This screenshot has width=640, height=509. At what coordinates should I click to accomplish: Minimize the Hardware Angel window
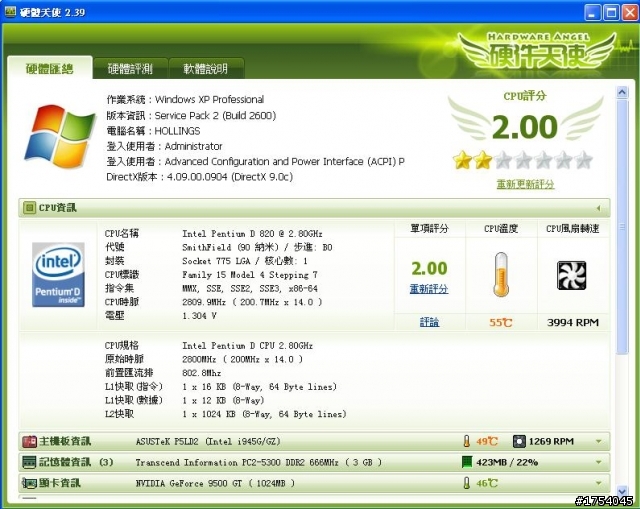592,12
